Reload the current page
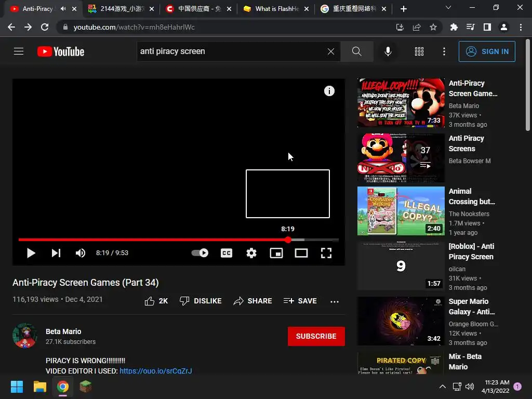The height and width of the screenshot is (399, 532). (x=45, y=27)
